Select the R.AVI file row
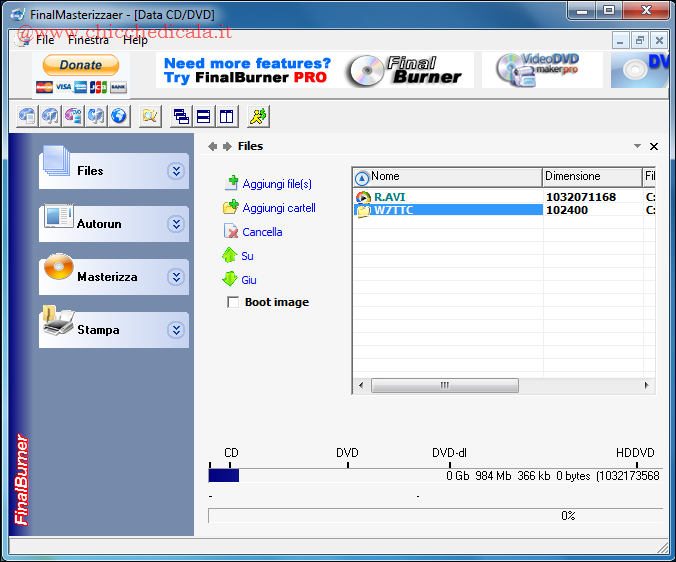Screen dimensions: 676x562 pos(390,197)
